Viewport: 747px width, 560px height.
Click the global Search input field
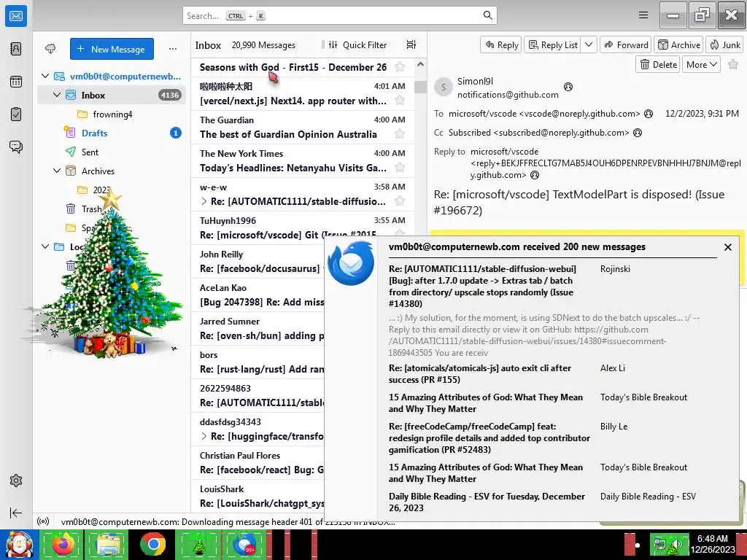(340, 16)
